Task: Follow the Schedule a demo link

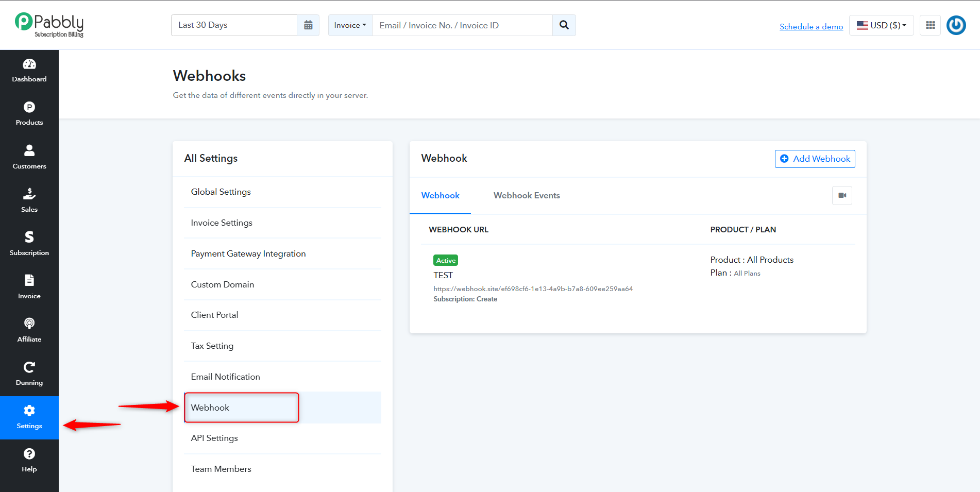Action: pos(812,26)
